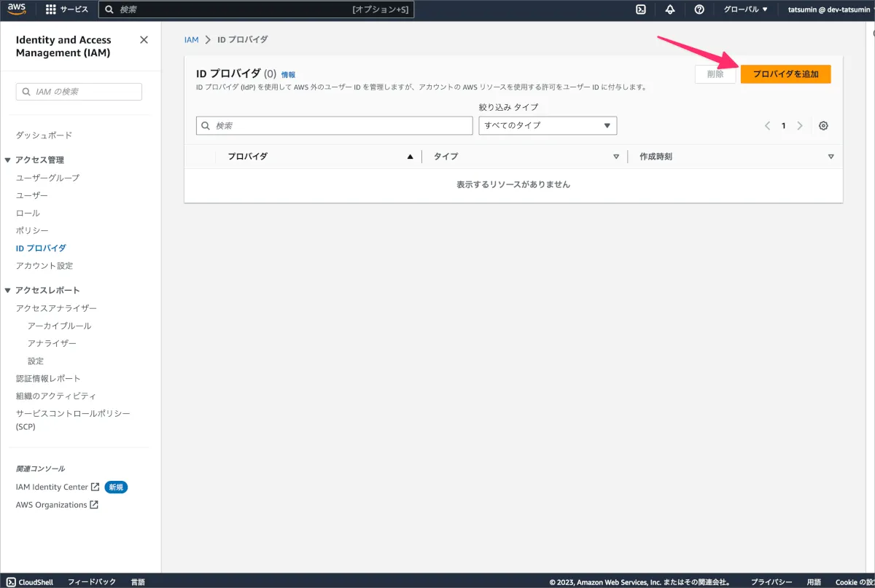875x588 pixels.
Task: Open the tatsumin account menu
Action: [x=831, y=9]
